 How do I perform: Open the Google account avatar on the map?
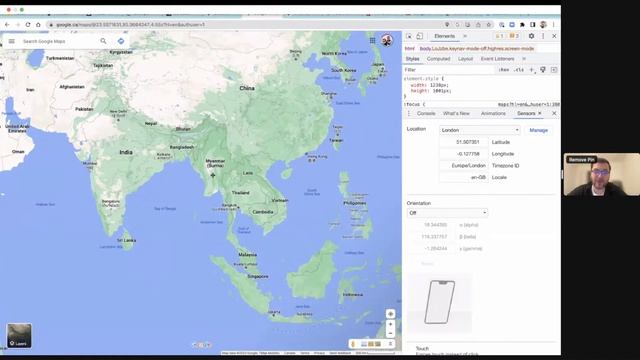387,40
